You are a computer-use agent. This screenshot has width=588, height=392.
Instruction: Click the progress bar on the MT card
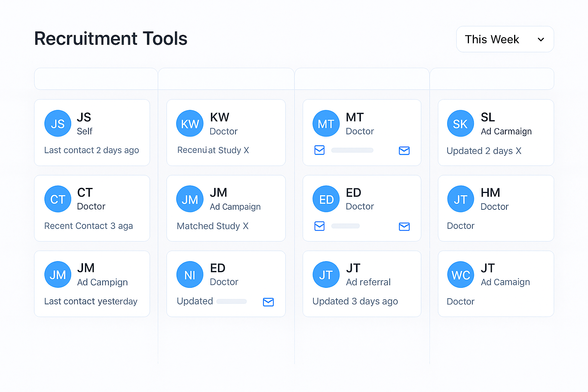[x=352, y=150]
